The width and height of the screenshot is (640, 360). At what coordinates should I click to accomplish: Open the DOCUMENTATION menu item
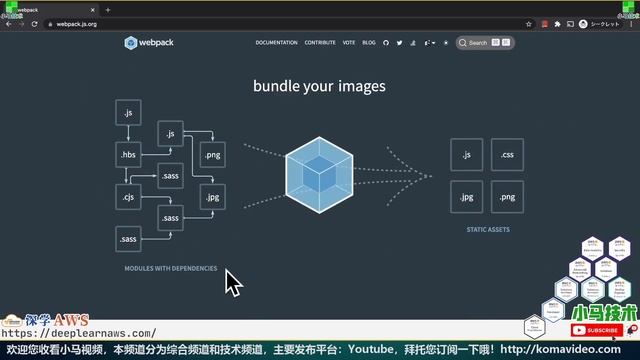276,42
